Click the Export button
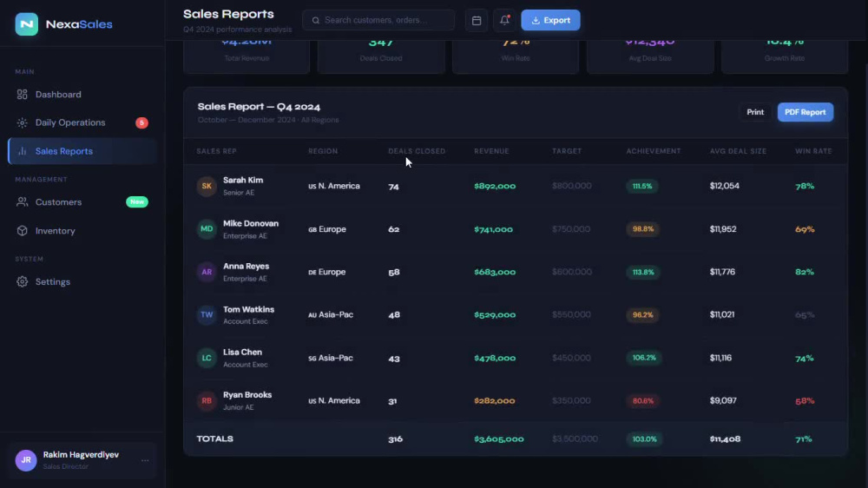The width and height of the screenshot is (868, 488). (x=550, y=21)
